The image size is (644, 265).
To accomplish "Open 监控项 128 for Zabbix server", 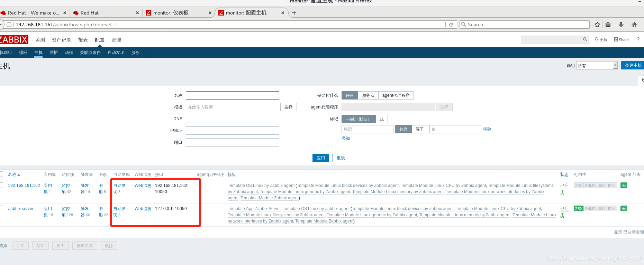I will pyautogui.click(x=67, y=212).
